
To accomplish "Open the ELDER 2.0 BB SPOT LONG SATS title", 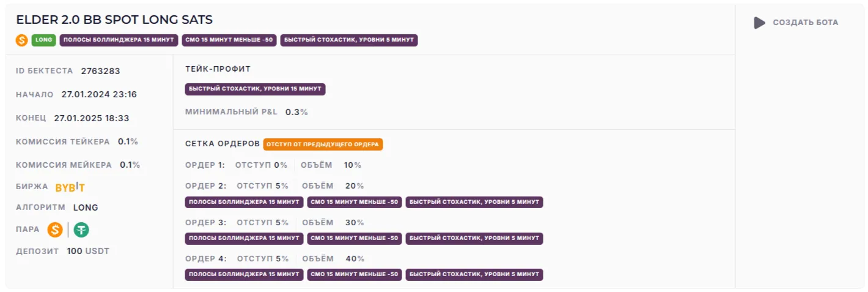I will pyautogui.click(x=114, y=20).
